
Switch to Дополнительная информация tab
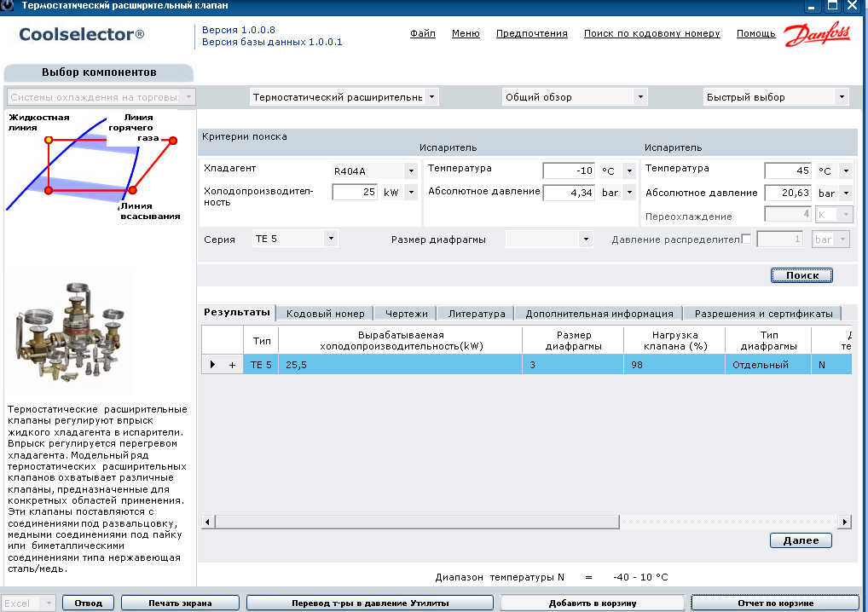(x=599, y=314)
